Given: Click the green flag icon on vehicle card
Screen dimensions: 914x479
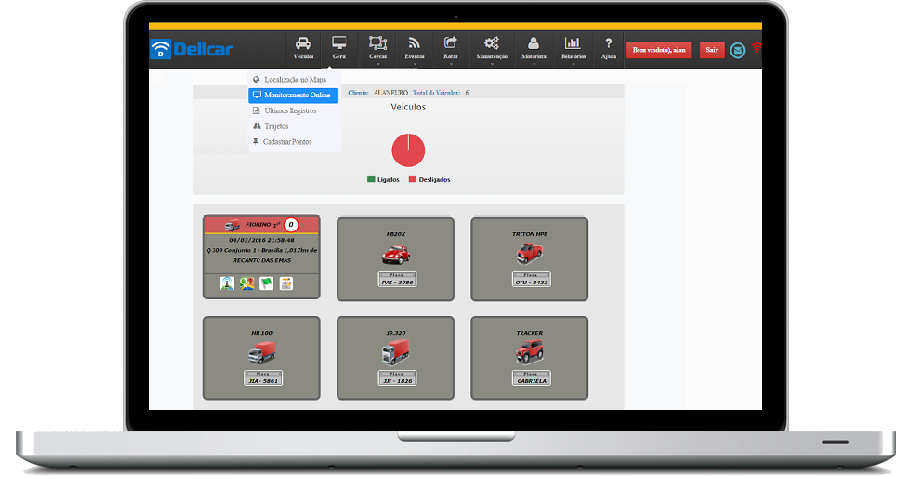Looking at the screenshot, I should pyautogui.click(x=266, y=284).
